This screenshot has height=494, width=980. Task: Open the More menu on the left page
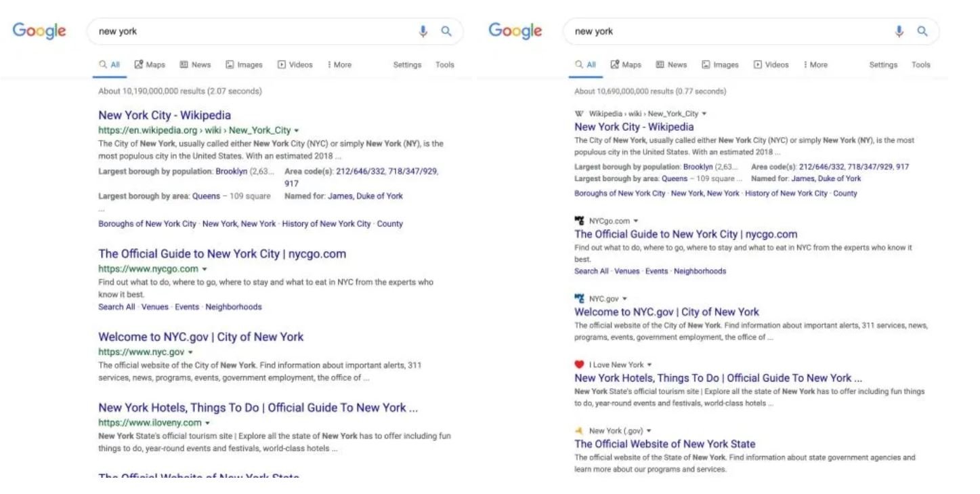coord(339,65)
